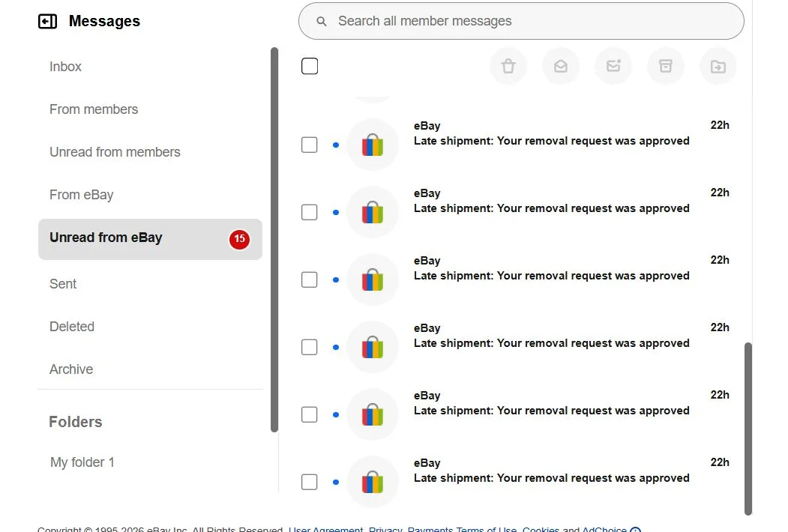The height and width of the screenshot is (532, 788).
Task: Tick checkbox of topmost fully visible eBay message
Action: pos(310,145)
